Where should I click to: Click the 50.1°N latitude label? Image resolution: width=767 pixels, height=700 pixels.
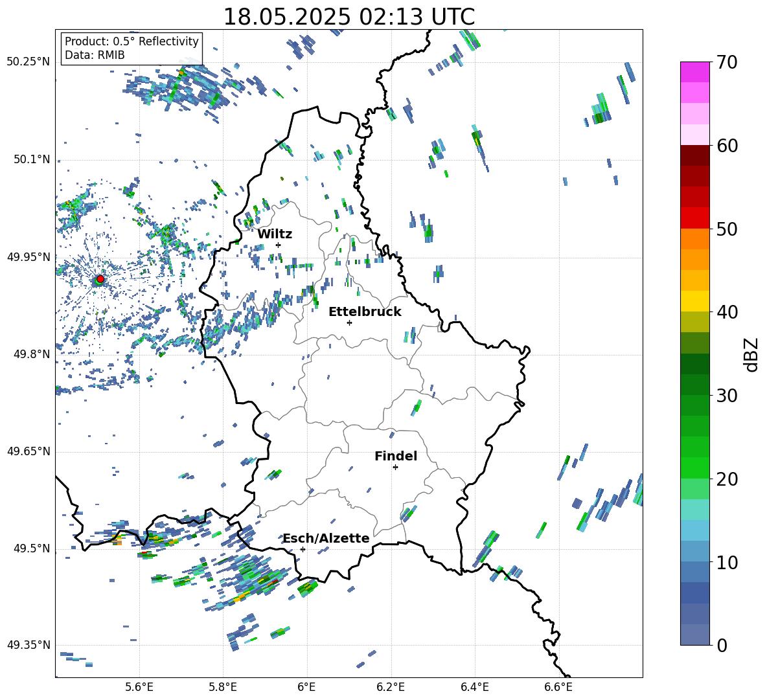click(31, 159)
